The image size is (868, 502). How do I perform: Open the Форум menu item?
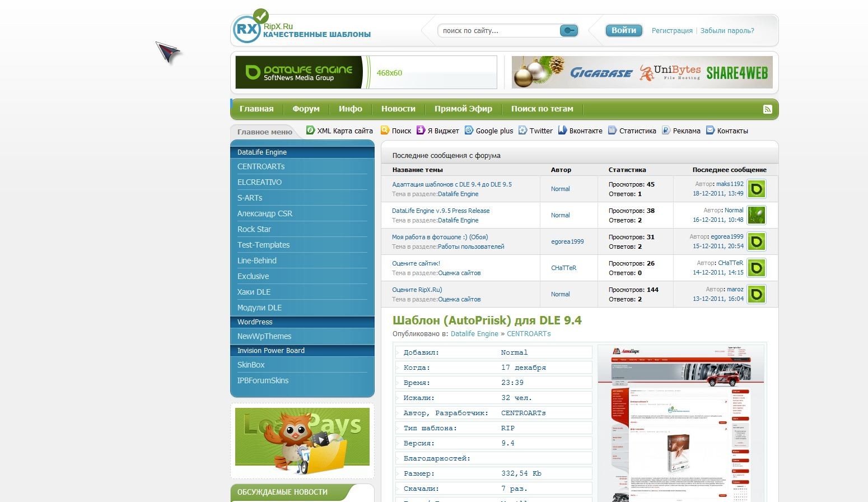coord(306,109)
